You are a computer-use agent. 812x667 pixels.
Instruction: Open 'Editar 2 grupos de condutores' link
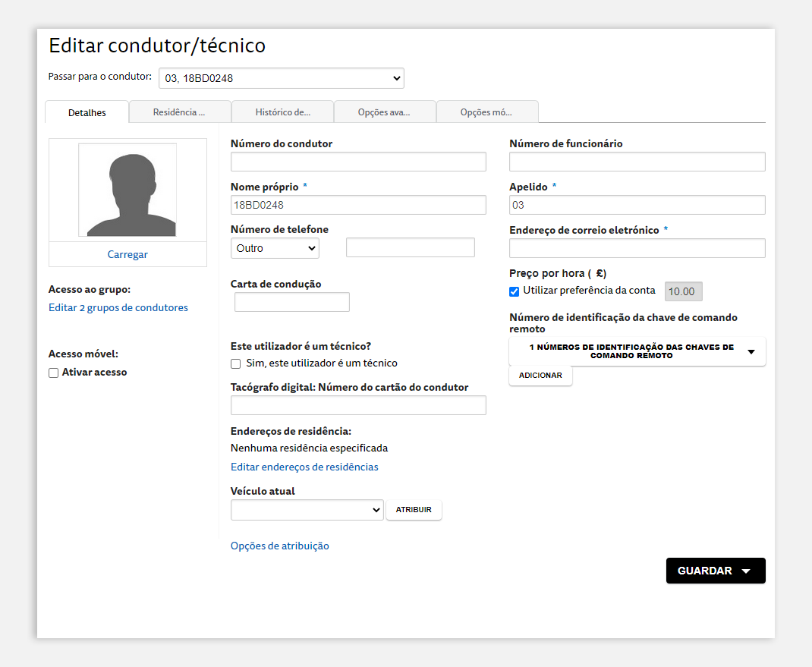(x=118, y=307)
